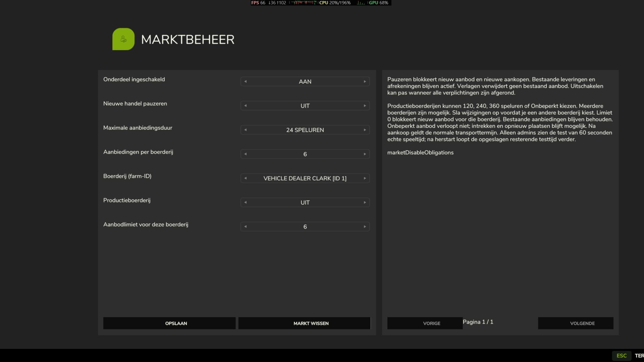
Task: Click the ESC key hint
Action: [x=622, y=356]
